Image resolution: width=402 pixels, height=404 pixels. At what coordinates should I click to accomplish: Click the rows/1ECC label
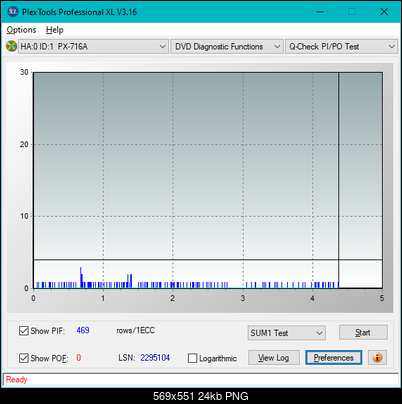[135, 330]
